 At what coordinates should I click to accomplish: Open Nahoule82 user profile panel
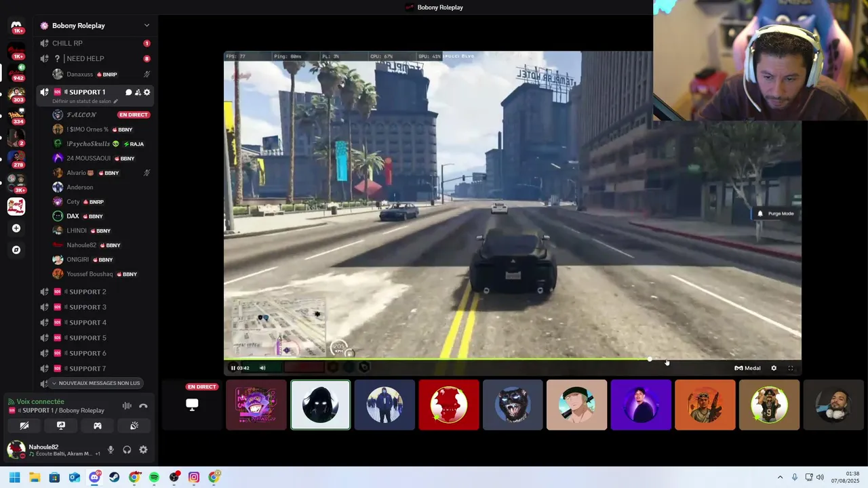point(54,449)
